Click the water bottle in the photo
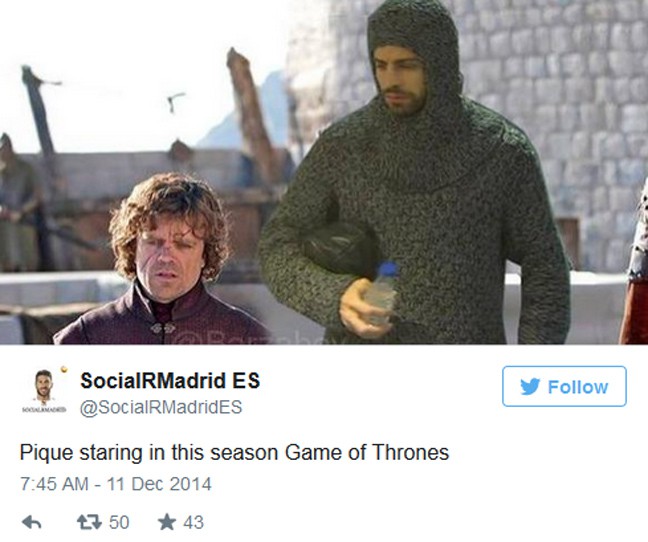Image resolution: width=648 pixels, height=542 pixels. click(382, 294)
